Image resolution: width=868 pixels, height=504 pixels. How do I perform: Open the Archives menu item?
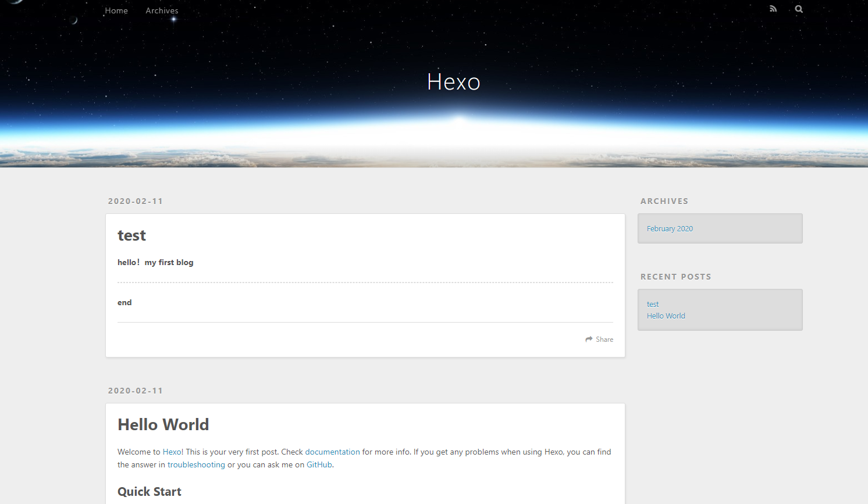(162, 10)
